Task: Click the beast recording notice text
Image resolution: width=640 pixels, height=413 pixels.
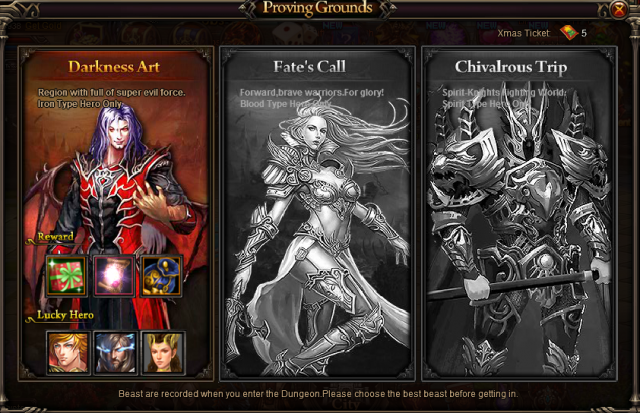Action: 318,394
